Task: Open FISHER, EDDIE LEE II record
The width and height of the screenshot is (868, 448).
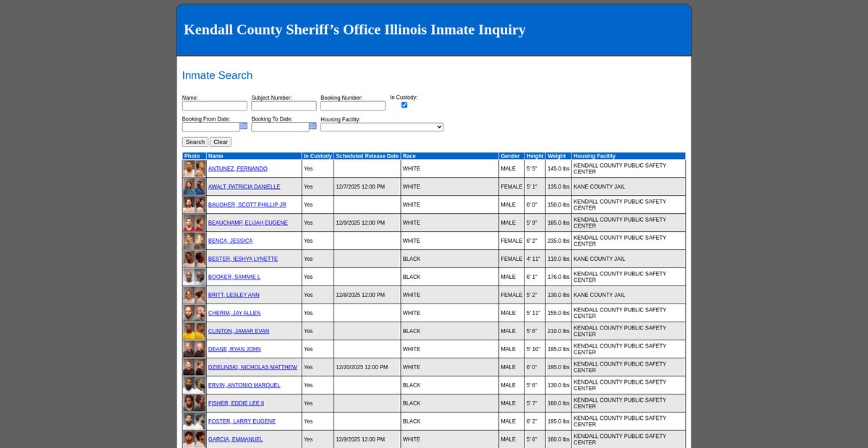Action: [x=237, y=403]
